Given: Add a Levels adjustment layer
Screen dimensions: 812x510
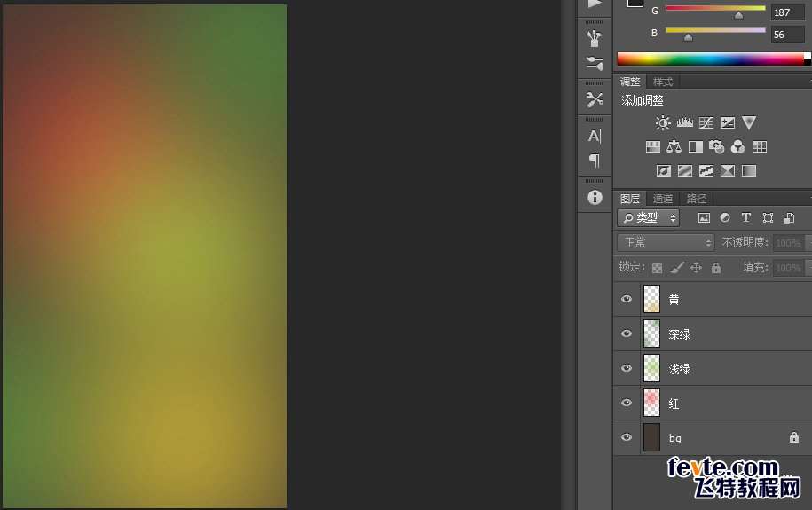Looking at the screenshot, I should coord(684,122).
